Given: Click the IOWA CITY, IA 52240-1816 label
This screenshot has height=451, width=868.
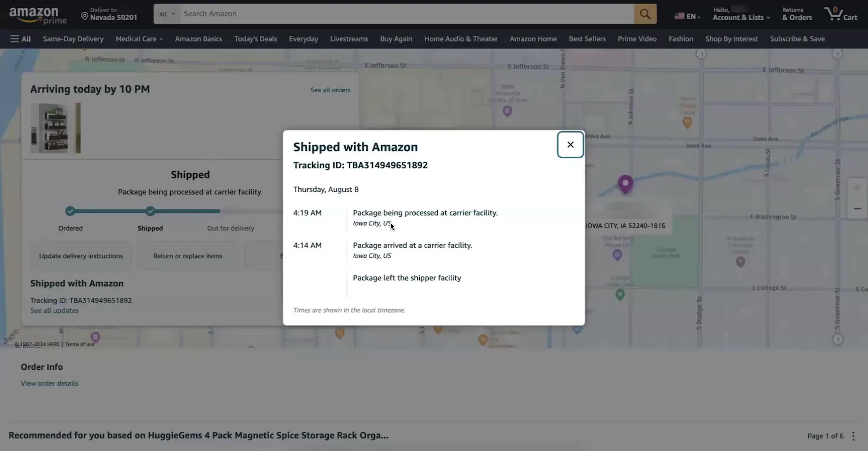Looking at the screenshot, I should pos(625,226).
